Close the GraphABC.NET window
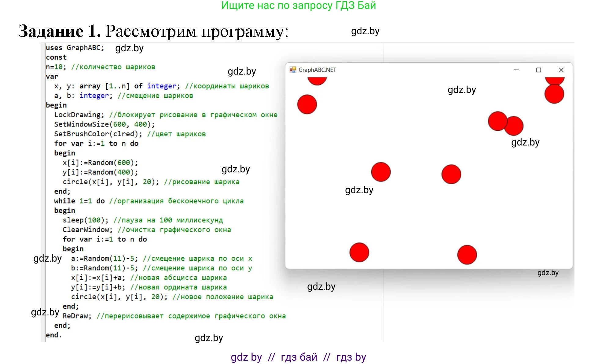598x364 pixels. click(561, 70)
